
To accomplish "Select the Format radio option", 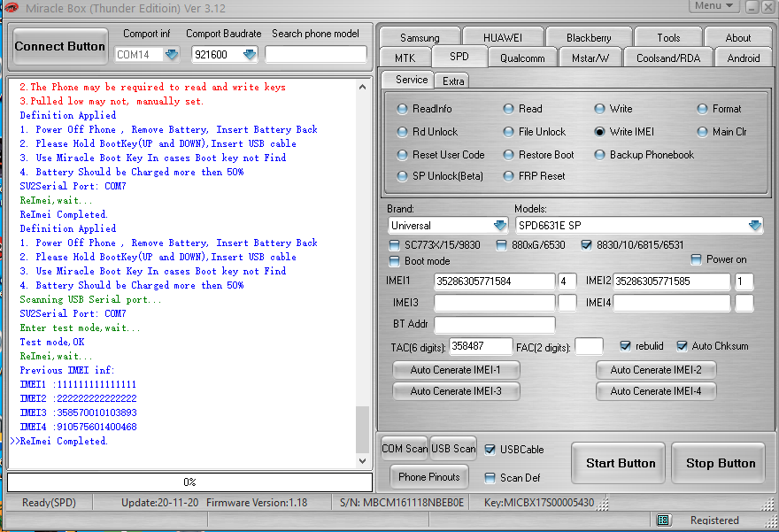I will click(702, 109).
